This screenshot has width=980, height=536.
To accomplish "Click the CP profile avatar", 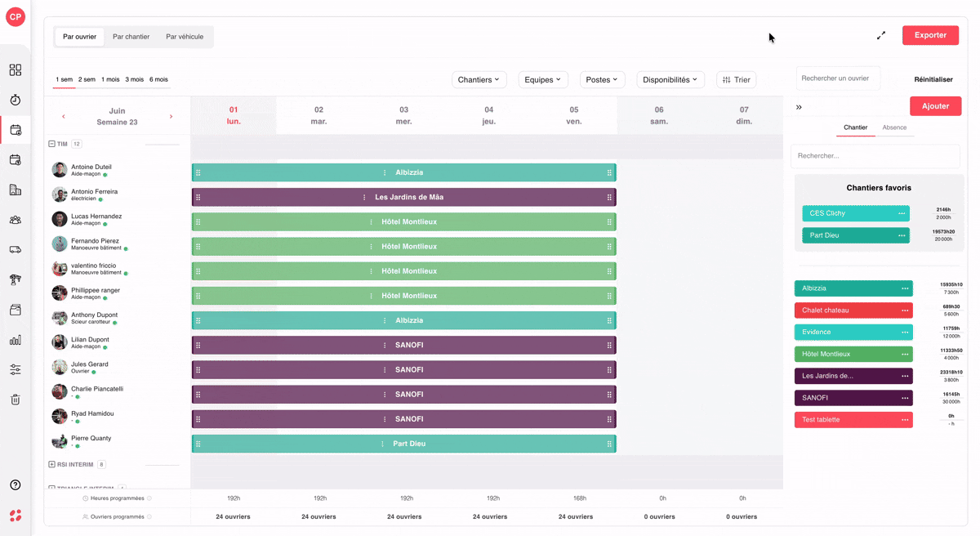I will pos(16,16).
